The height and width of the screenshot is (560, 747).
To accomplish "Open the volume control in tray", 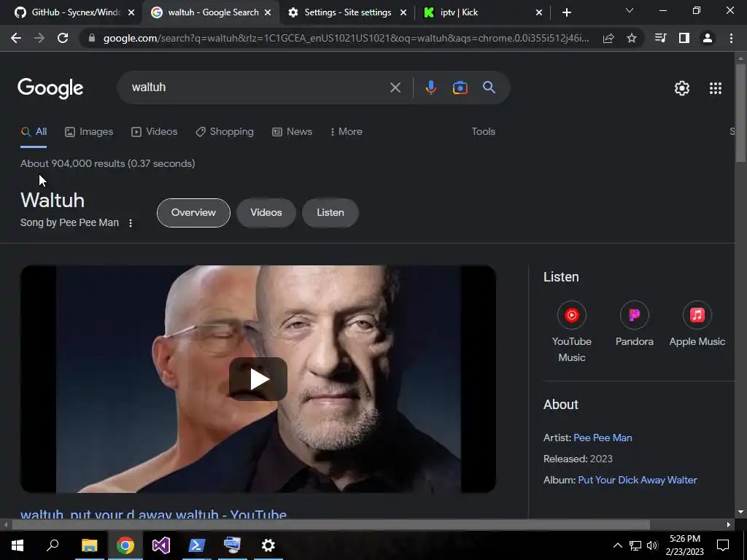I will coord(652,545).
